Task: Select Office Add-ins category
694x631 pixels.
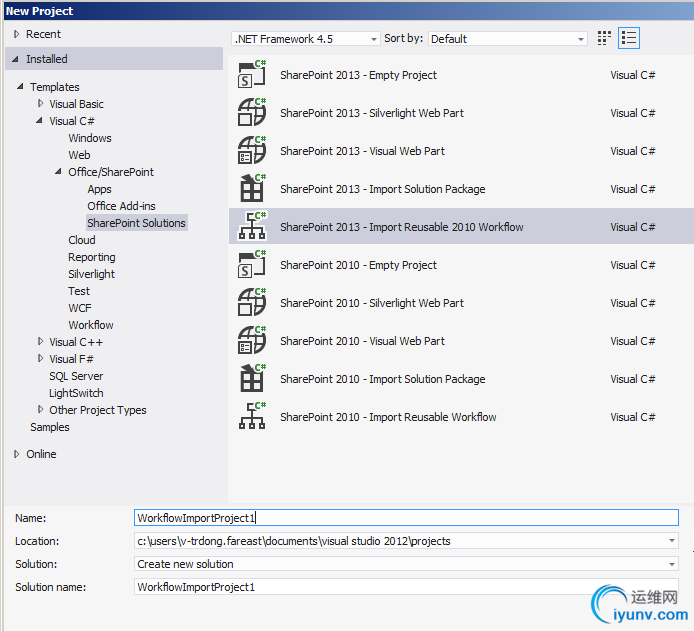Action: pos(121,206)
